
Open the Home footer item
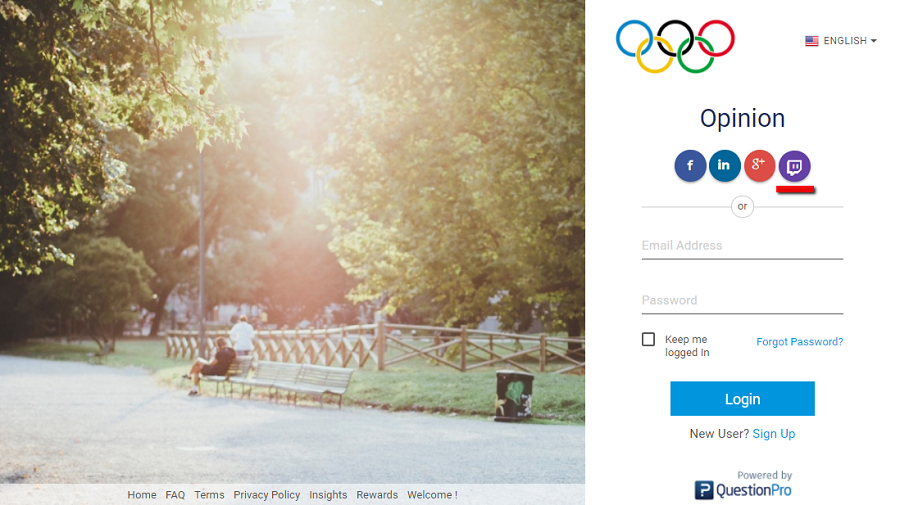pyautogui.click(x=142, y=495)
